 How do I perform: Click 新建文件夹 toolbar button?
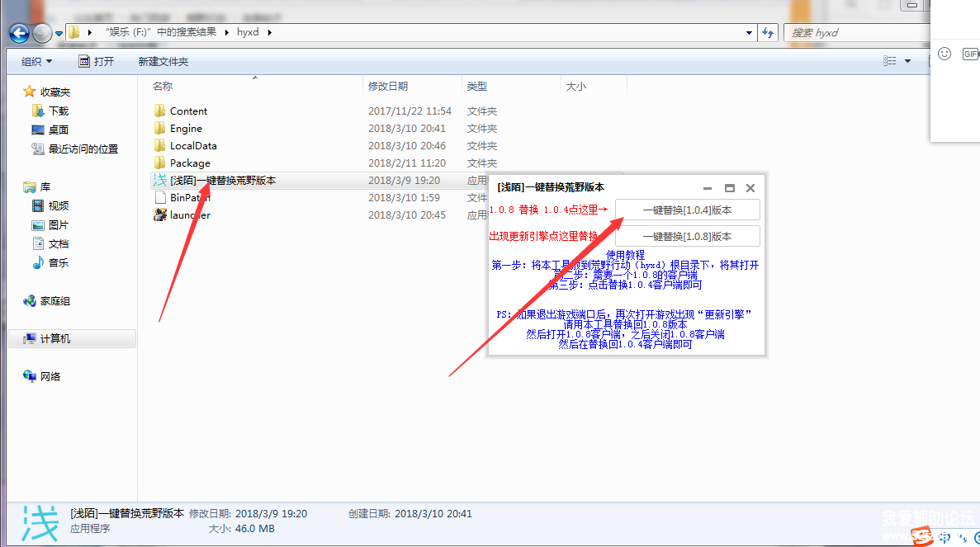(163, 61)
